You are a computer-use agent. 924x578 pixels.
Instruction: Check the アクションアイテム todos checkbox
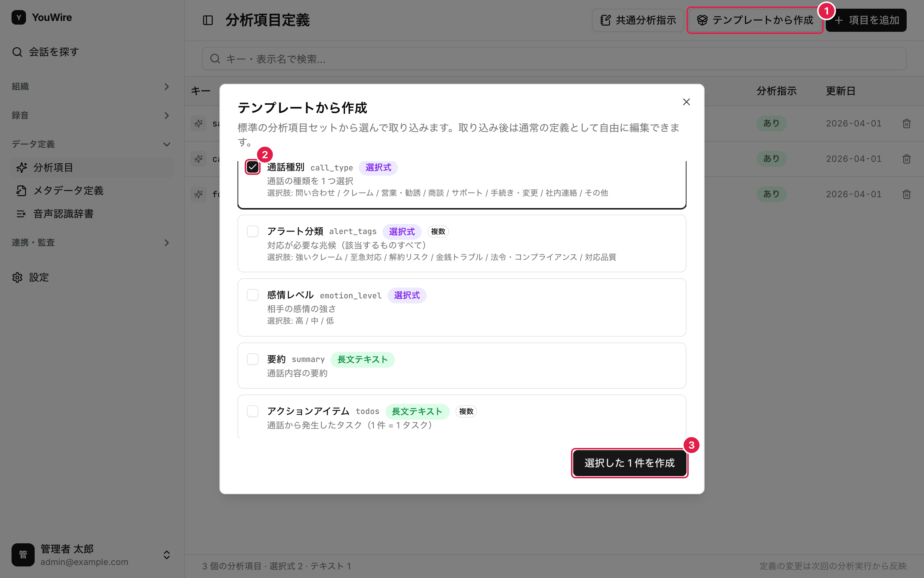252,411
